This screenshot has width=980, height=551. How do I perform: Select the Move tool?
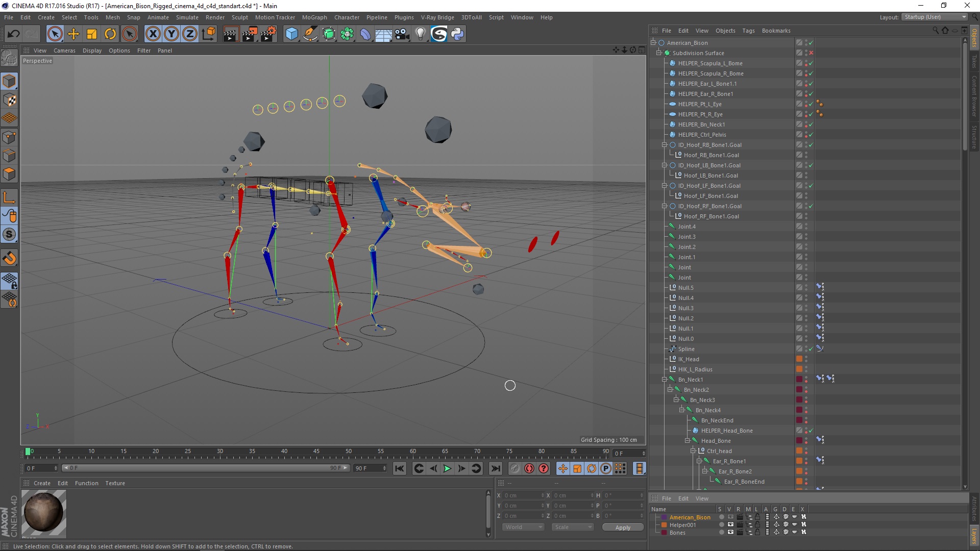73,34
